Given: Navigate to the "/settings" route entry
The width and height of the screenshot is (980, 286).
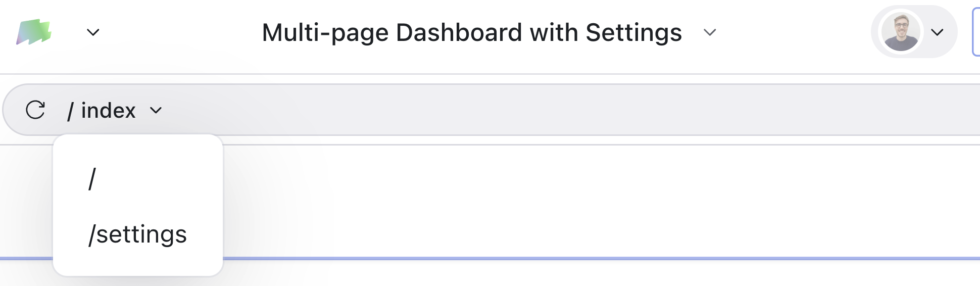Looking at the screenshot, I should [x=137, y=234].
